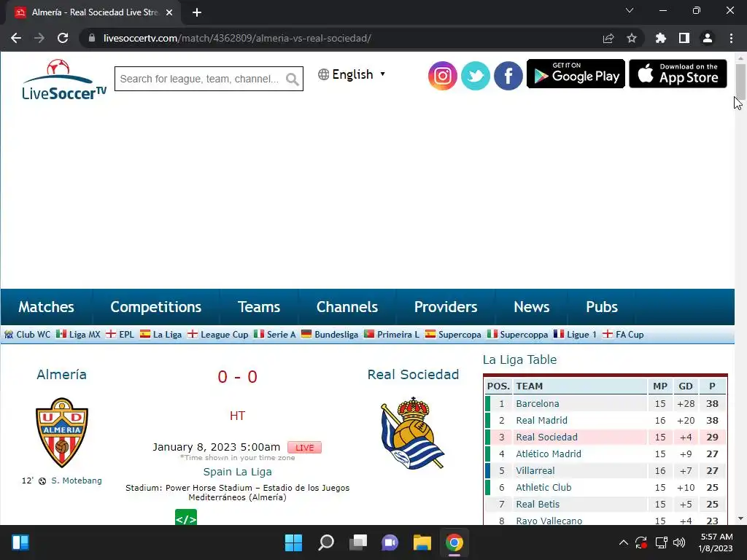Click the Real Sociedad team name heading
Screen dimensions: 747x560
(x=413, y=375)
